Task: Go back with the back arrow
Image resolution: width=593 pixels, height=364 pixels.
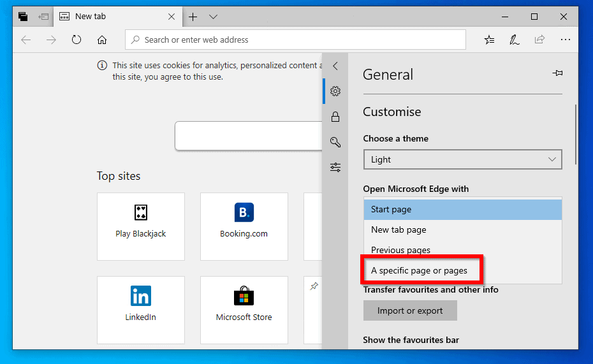Action: 26,40
